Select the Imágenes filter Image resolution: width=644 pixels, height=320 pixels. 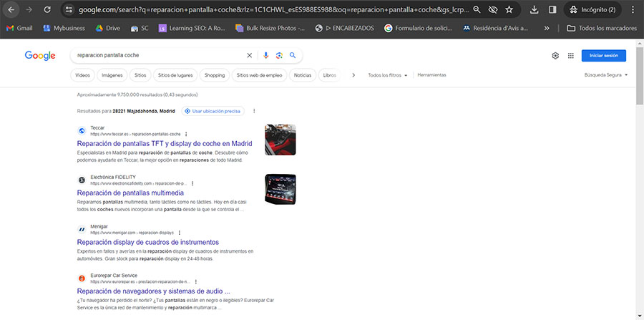112,75
